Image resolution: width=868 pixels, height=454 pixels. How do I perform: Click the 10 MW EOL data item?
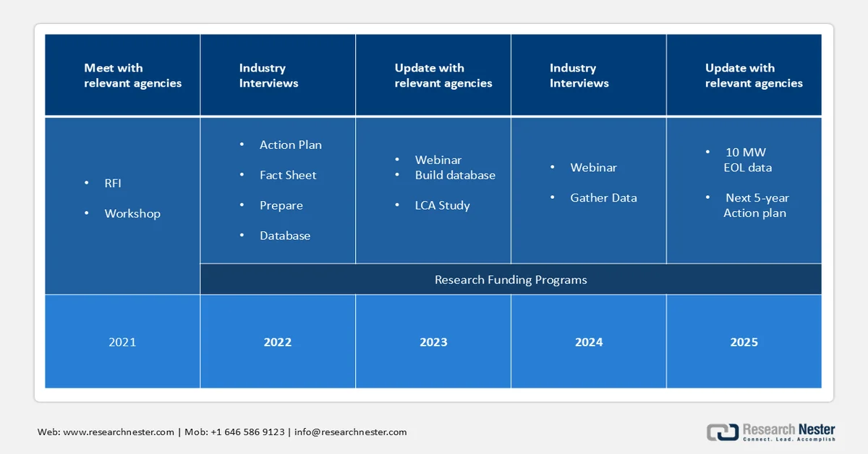[747, 160]
